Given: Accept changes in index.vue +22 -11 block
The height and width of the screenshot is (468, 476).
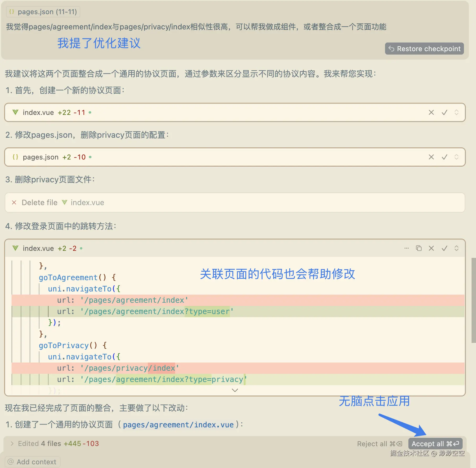Looking at the screenshot, I should 445,113.
